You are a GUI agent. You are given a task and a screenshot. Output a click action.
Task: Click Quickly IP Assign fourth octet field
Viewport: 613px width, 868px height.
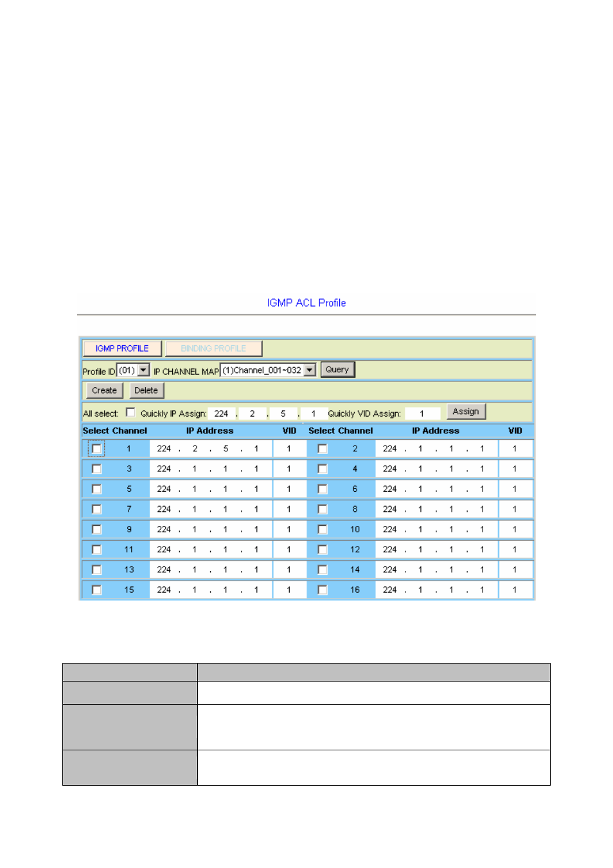coord(314,413)
